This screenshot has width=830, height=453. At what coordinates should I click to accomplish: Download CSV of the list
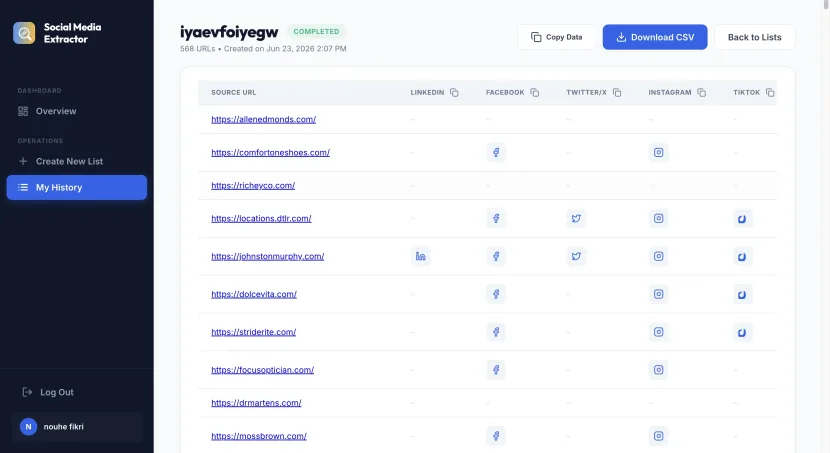[655, 37]
